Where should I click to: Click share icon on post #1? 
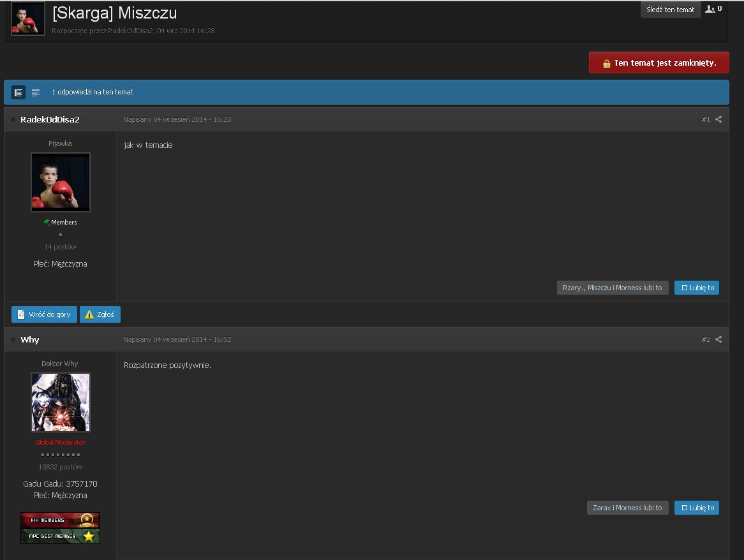pos(718,119)
